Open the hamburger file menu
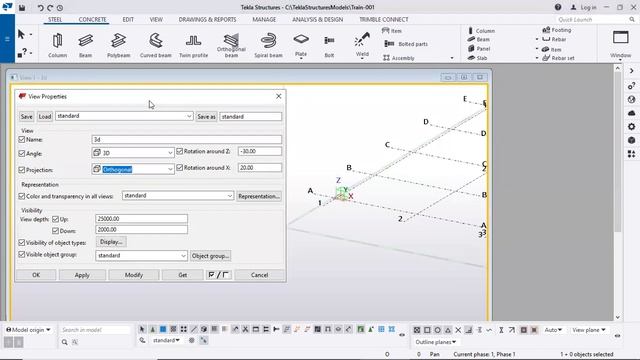The width and height of the screenshot is (640, 360). coord(7,39)
